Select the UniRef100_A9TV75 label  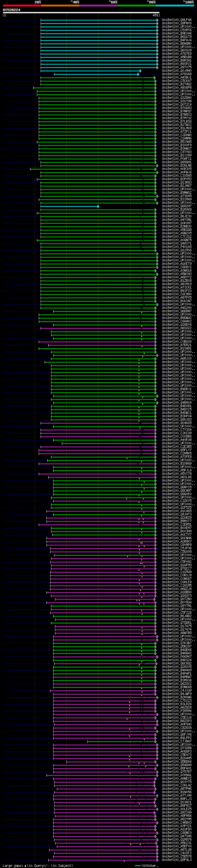tap(177, 67)
